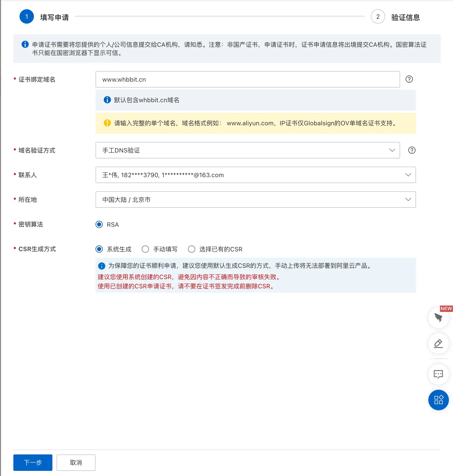Click the blue grid apps floating button

438,400
